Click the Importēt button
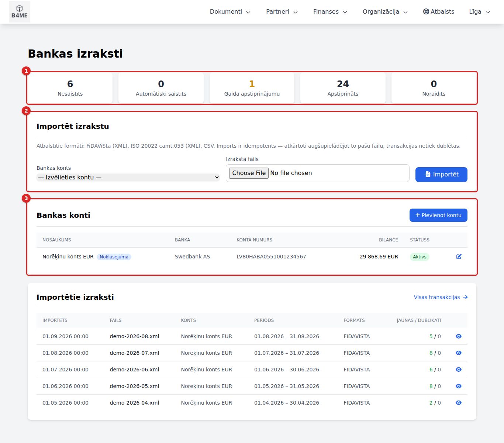This screenshot has width=504, height=443. (x=441, y=175)
